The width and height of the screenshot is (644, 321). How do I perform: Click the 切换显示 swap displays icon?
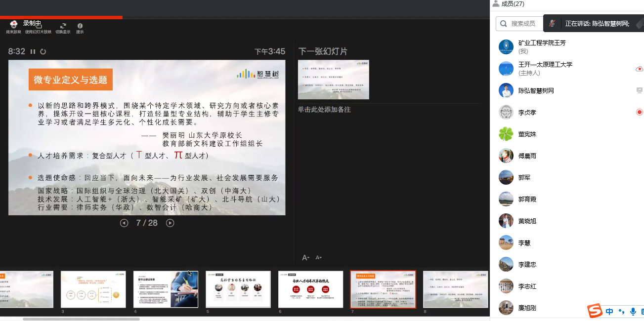coord(63,26)
